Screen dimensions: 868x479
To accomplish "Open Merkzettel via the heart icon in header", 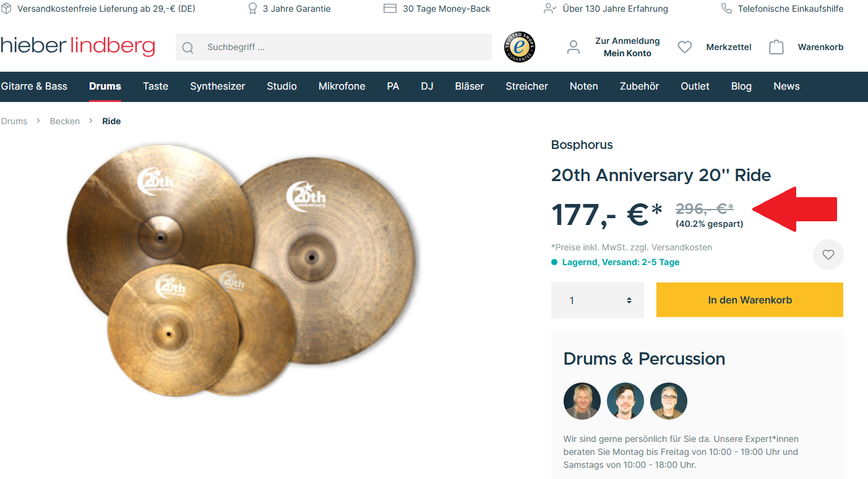I will [685, 47].
